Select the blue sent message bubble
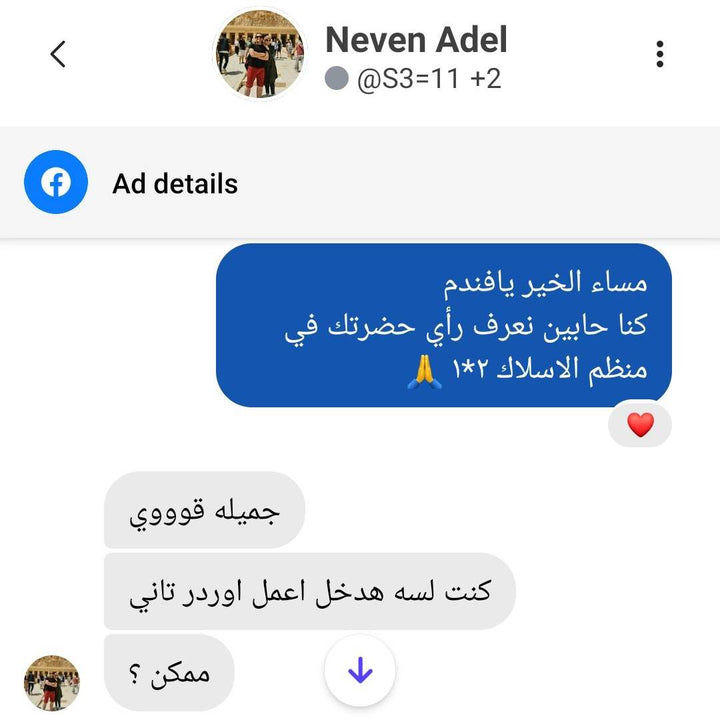The image size is (720, 720). [444, 325]
